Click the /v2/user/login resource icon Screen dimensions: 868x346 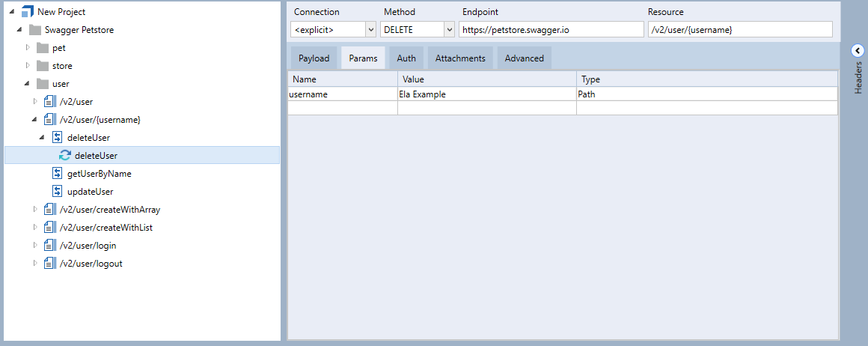click(50, 246)
